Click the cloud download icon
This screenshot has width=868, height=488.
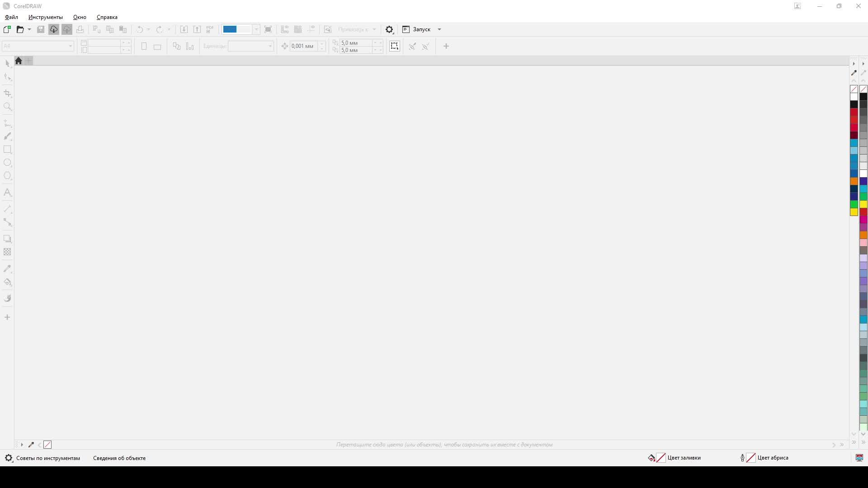tap(53, 29)
